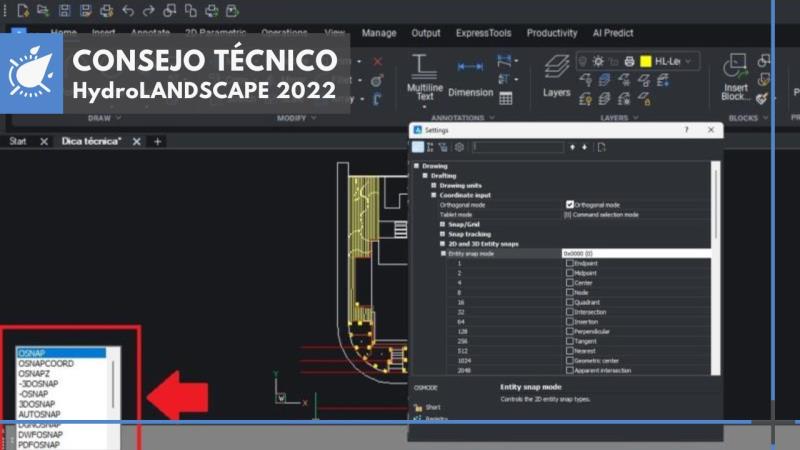The height and width of the screenshot is (450, 800).
Task: Enable the Intersection snap checkbox
Action: [x=570, y=312]
